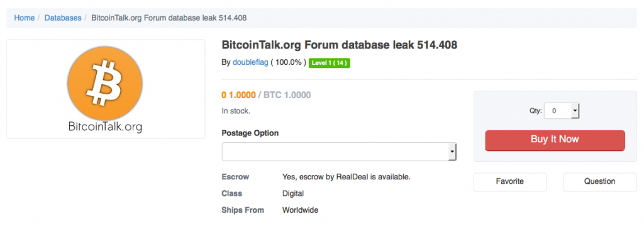The width and height of the screenshot is (644, 231).
Task: Click the red Buy It Now button
Action: [555, 140]
